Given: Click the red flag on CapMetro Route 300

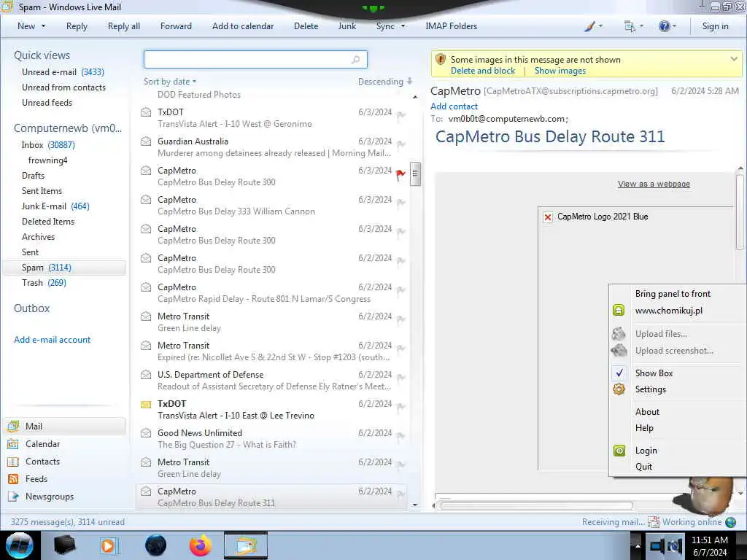Looking at the screenshot, I should 400,175.
